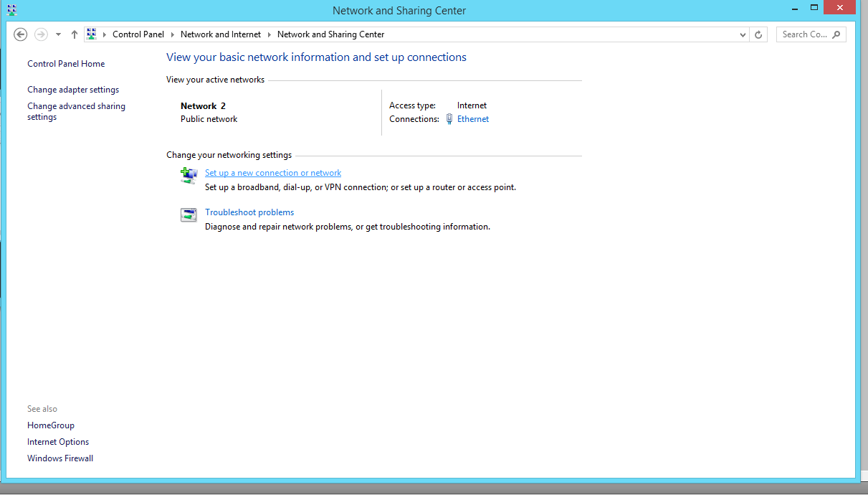Open the recent locations dropdown arrow

(x=58, y=34)
